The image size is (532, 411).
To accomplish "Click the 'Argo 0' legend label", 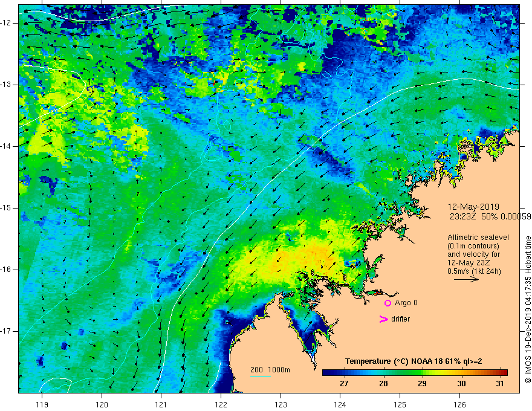I will click(406, 303).
